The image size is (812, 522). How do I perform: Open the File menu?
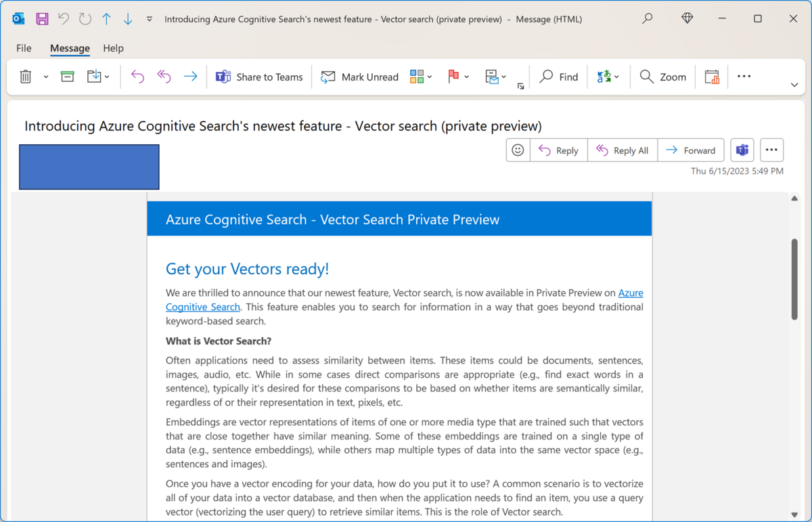[24, 48]
